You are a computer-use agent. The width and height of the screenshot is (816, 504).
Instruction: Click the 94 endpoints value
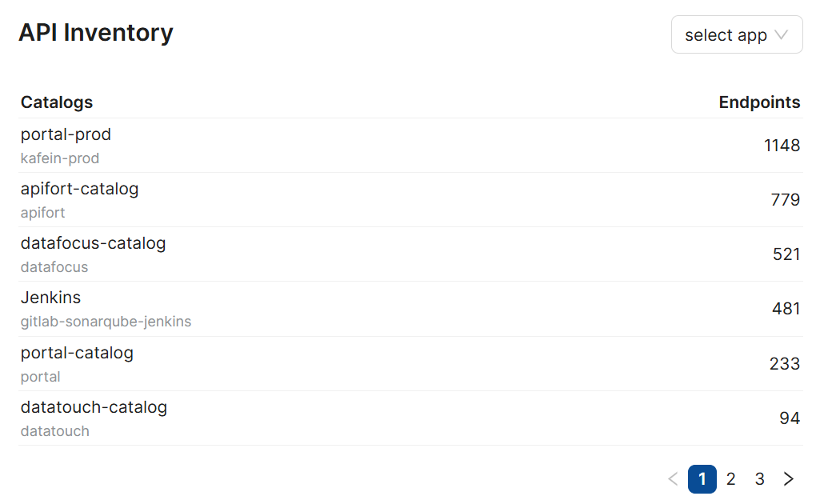(x=790, y=418)
